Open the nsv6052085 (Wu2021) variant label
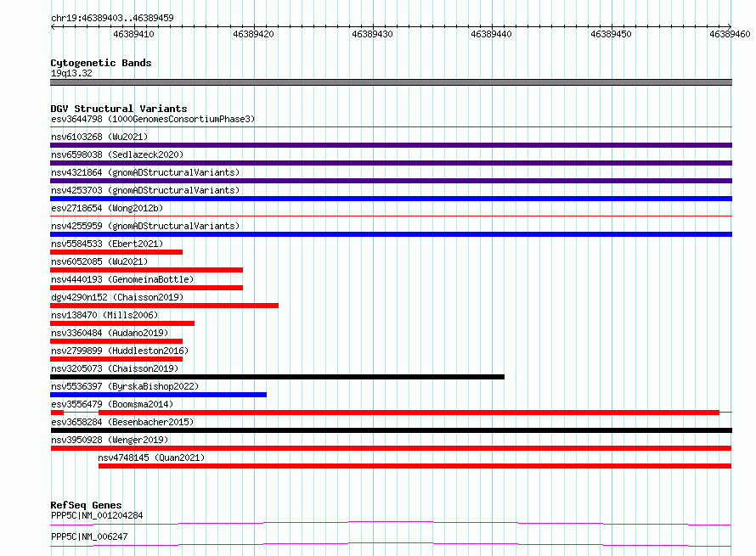The height and width of the screenshot is (556, 756). point(99,261)
